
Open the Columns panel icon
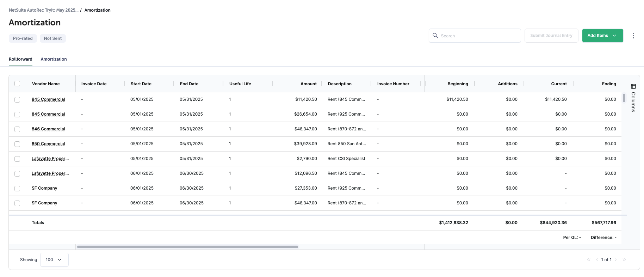pos(633,87)
